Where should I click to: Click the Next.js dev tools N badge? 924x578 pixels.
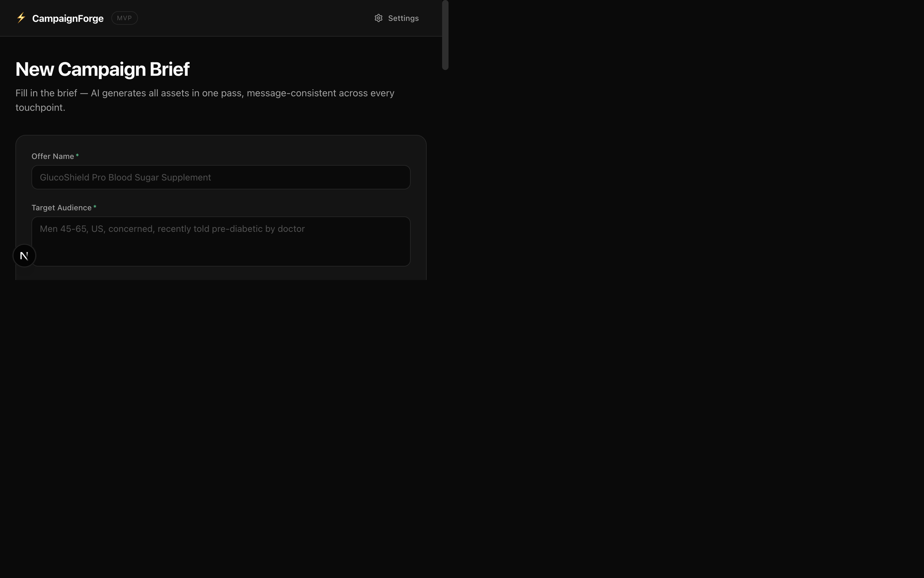[x=24, y=256]
